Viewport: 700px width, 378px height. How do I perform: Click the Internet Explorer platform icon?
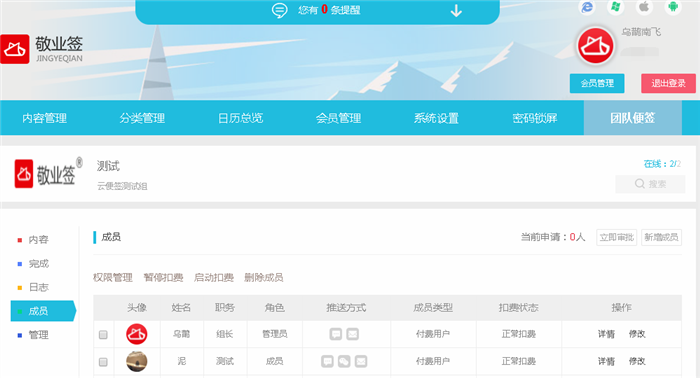pyautogui.click(x=587, y=7)
